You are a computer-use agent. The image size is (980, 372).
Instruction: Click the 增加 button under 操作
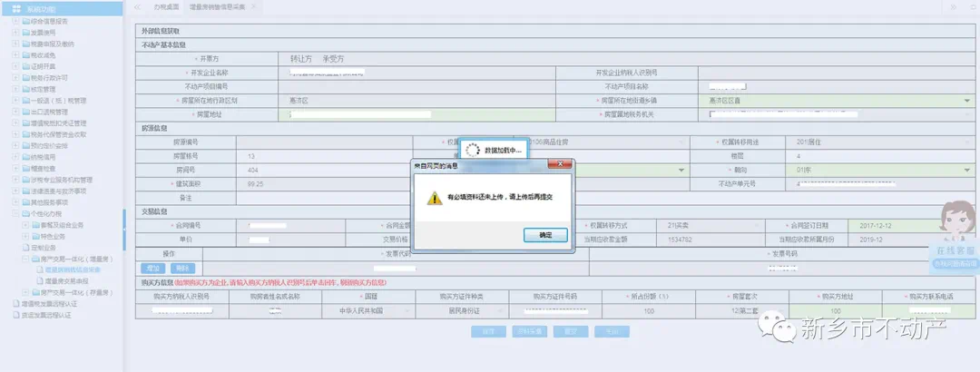pyautogui.click(x=153, y=268)
